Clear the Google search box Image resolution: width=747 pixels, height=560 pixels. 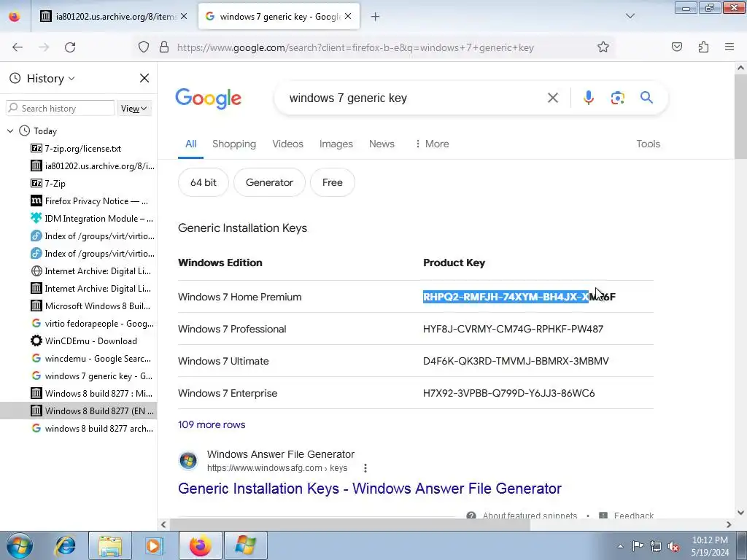553,98
